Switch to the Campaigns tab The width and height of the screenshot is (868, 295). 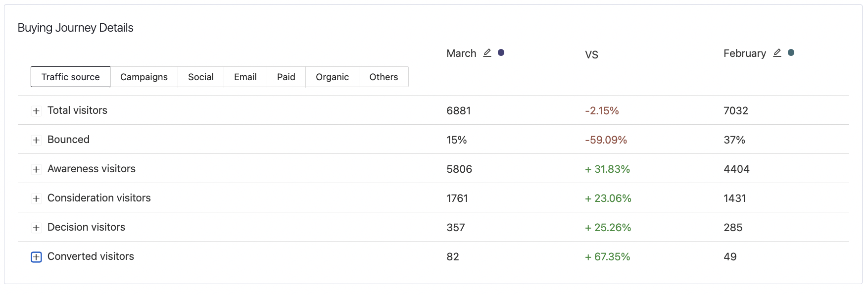click(144, 77)
